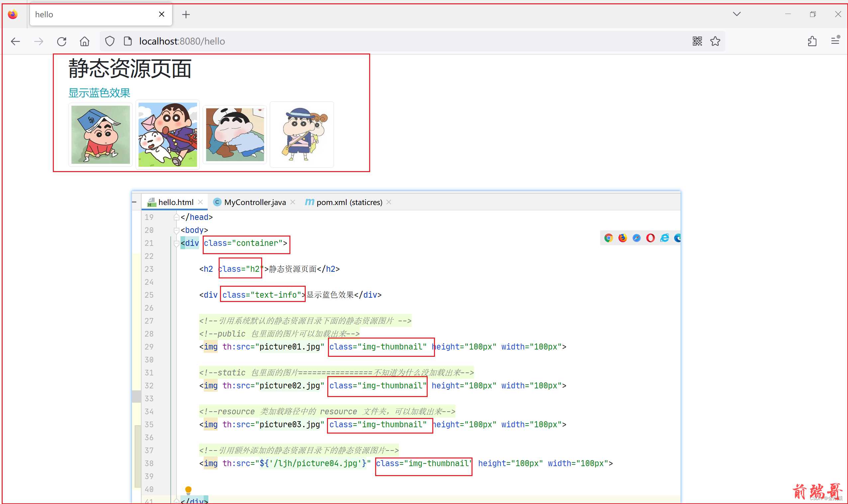The image size is (848, 504).
Task: Click line number 38 in gutter
Action: coord(149,463)
